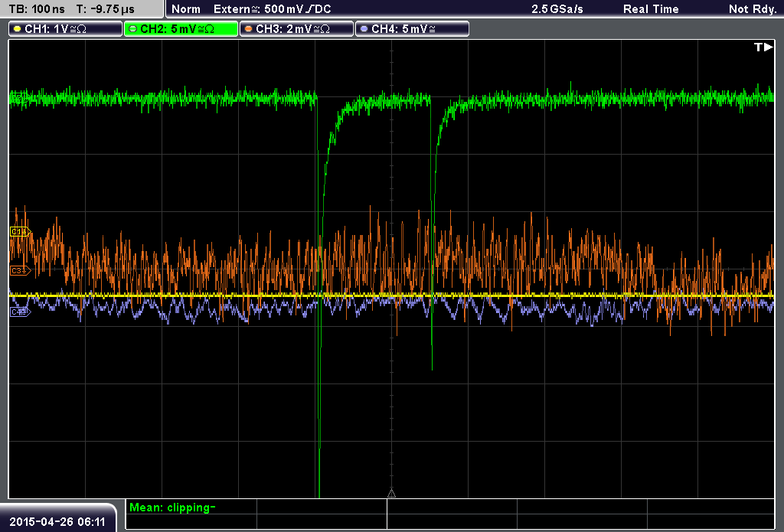Click the blue CH4 color dot

click(364, 29)
